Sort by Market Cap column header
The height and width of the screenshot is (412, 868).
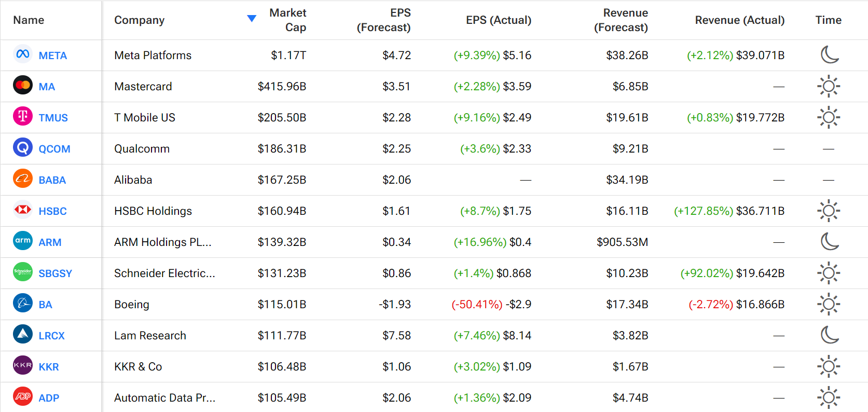point(287,20)
